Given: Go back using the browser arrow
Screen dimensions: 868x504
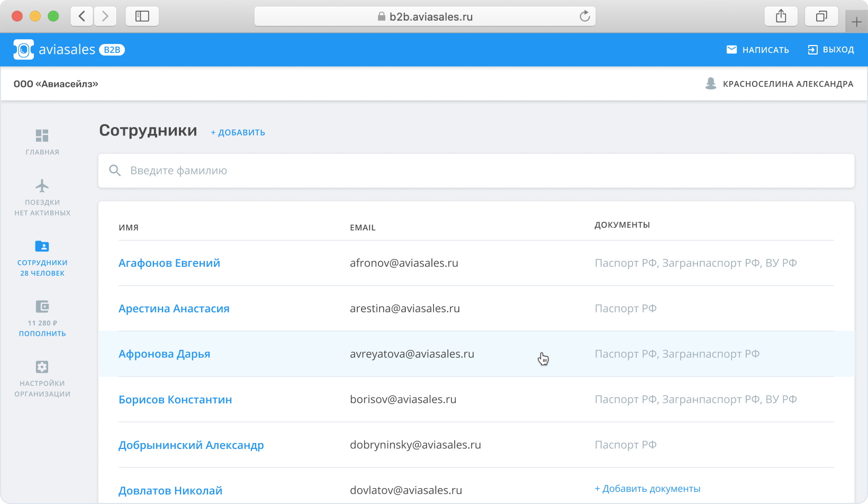Looking at the screenshot, I should pyautogui.click(x=82, y=16).
